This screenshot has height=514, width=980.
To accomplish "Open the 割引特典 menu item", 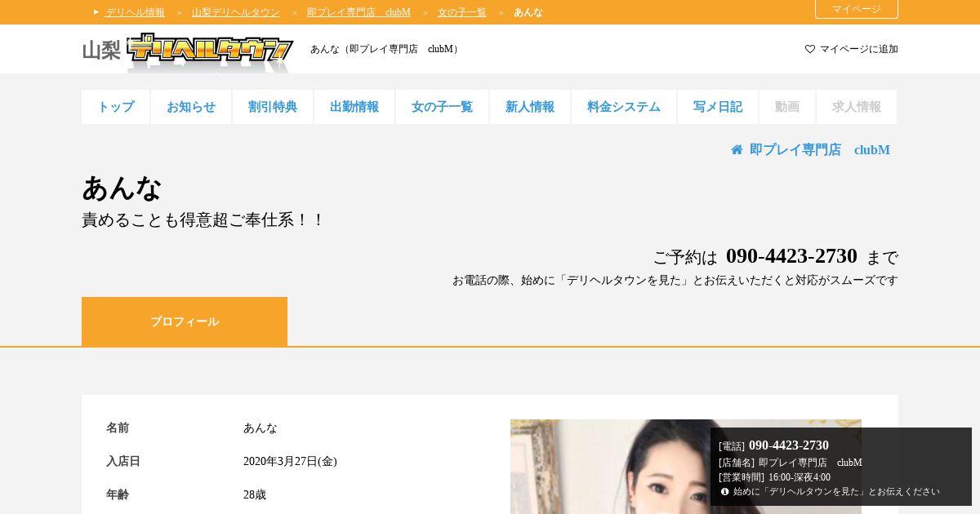I will coord(273,107).
